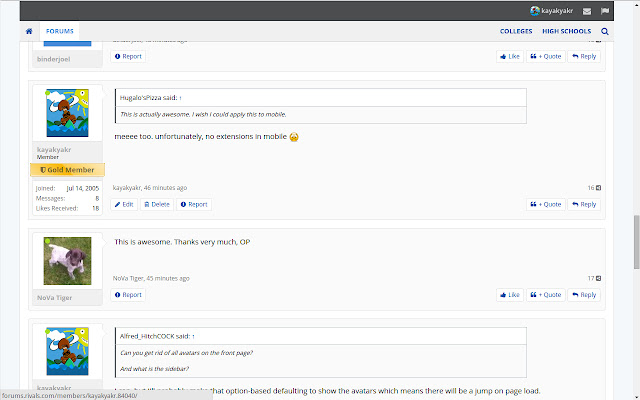The height and width of the screenshot is (400, 640).
Task: Click the 45 minutes ago timestamp
Action: click(x=168, y=278)
